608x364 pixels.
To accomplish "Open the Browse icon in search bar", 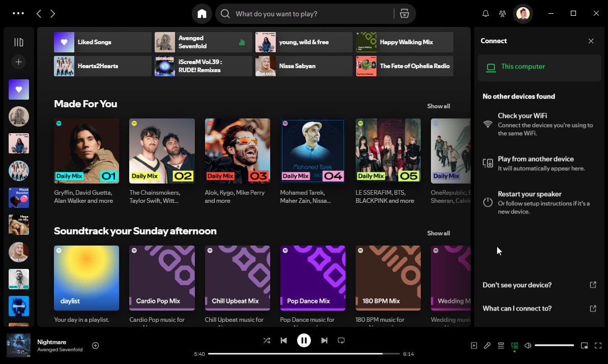I will coord(404,14).
